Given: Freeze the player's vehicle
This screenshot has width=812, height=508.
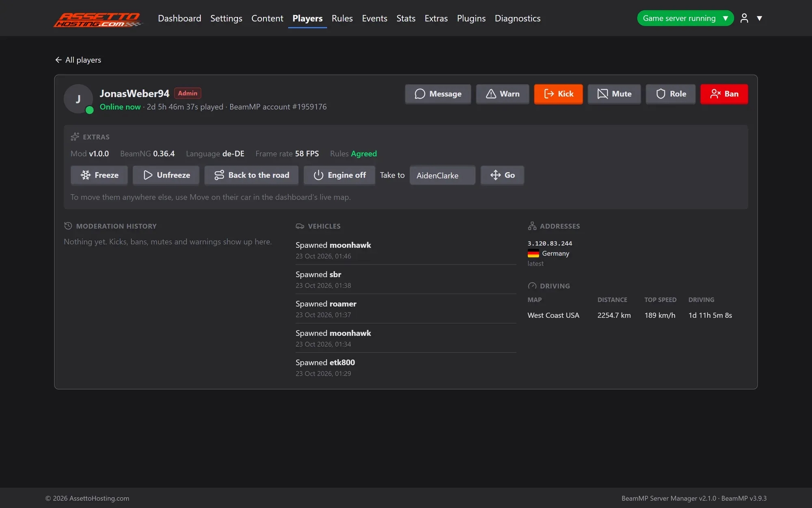Looking at the screenshot, I should [x=99, y=175].
